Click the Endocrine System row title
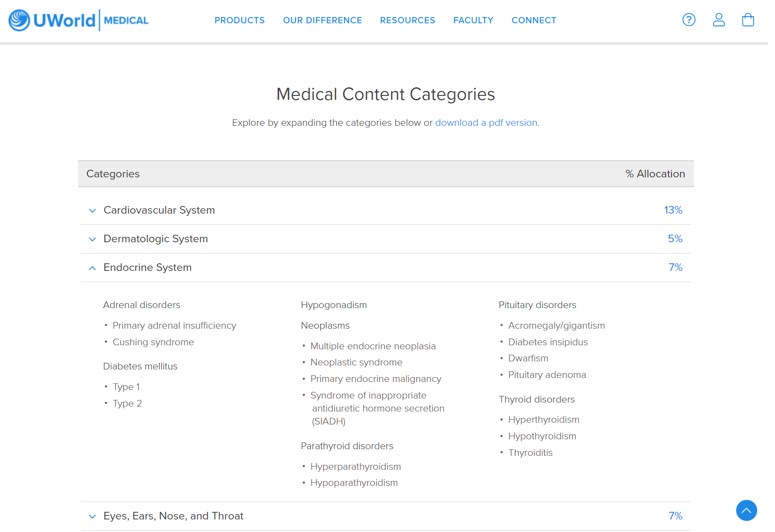Viewport: 775px width, 532px height. click(x=147, y=267)
